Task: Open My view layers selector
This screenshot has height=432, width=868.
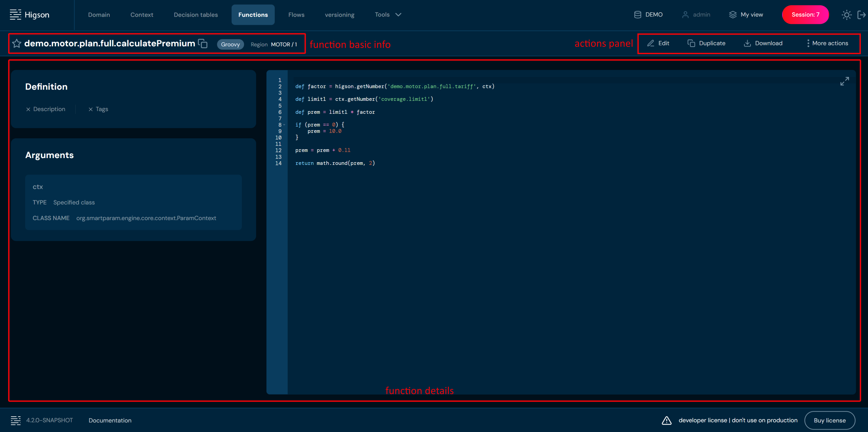Action: click(x=746, y=15)
